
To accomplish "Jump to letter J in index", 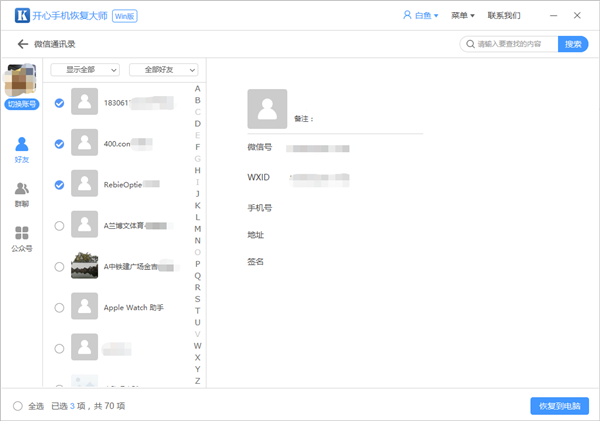I will coord(197,194).
